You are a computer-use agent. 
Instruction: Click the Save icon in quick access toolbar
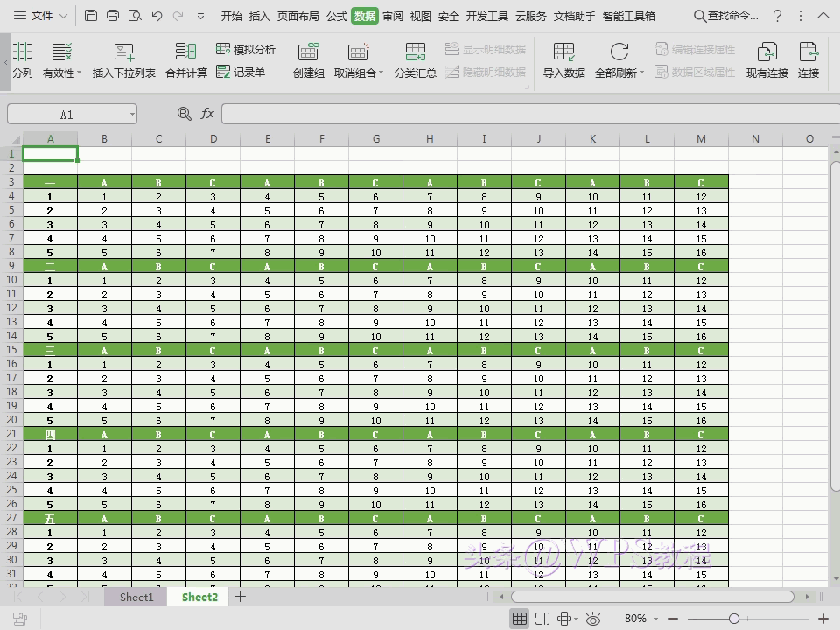pyautogui.click(x=91, y=16)
